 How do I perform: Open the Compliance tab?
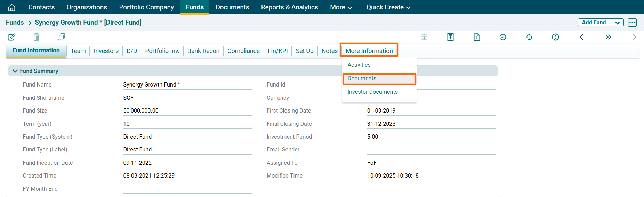(x=243, y=51)
